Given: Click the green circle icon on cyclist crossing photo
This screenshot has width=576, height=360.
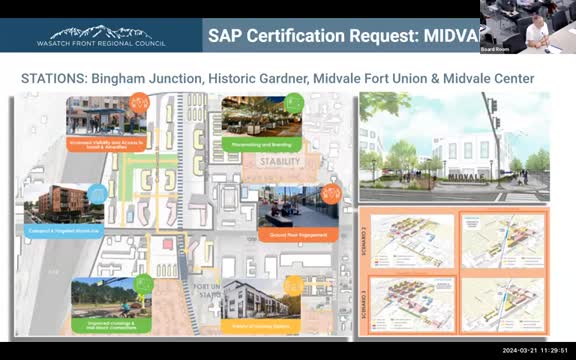Looking at the screenshot, I should (144, 284).
